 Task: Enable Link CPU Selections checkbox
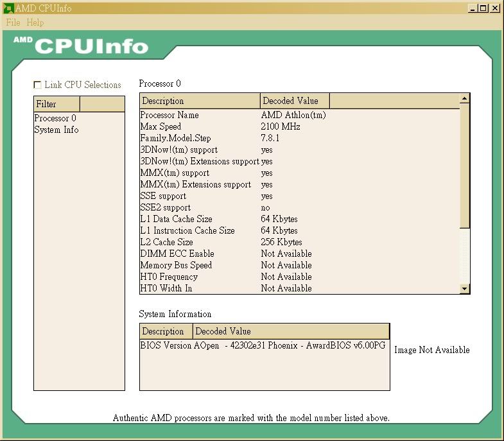pyautogui.click(x=38, y=85)
